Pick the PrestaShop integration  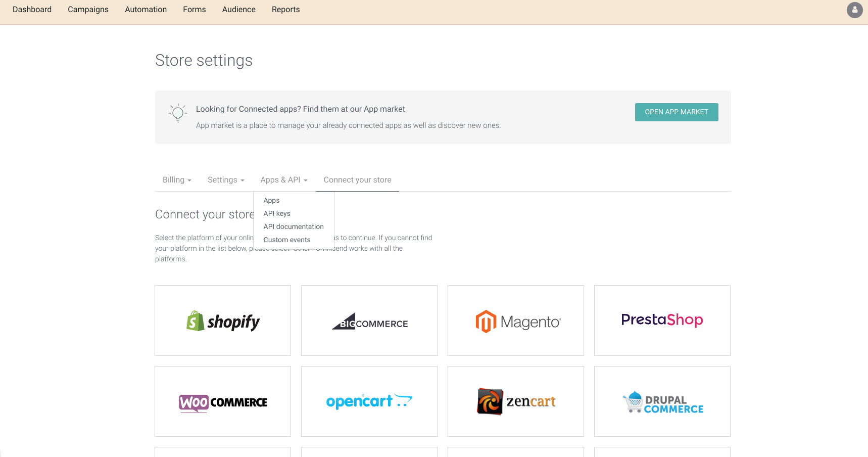(x=662, y=321)
